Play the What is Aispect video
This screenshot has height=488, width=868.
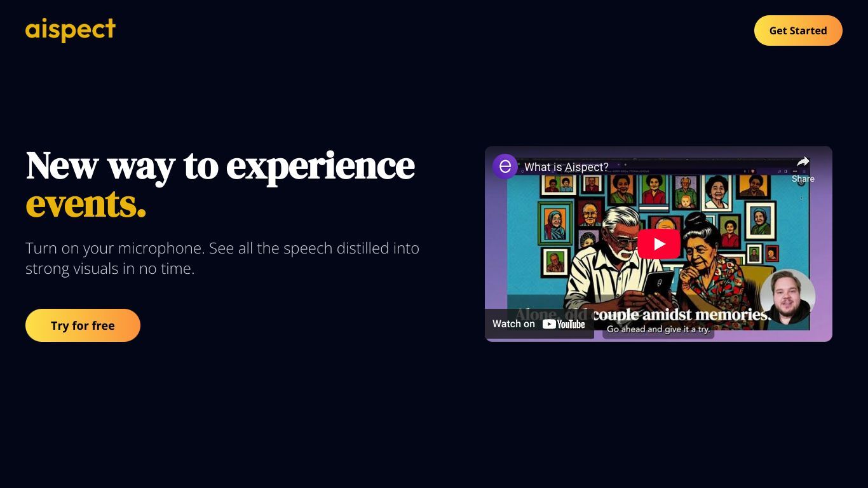pyautogui.click(x=658, y=244)
